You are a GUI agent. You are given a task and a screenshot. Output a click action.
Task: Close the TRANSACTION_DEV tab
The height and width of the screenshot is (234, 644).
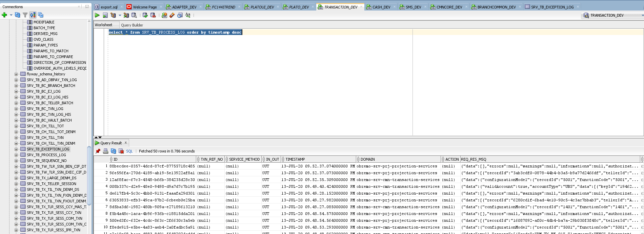point(361,7)
